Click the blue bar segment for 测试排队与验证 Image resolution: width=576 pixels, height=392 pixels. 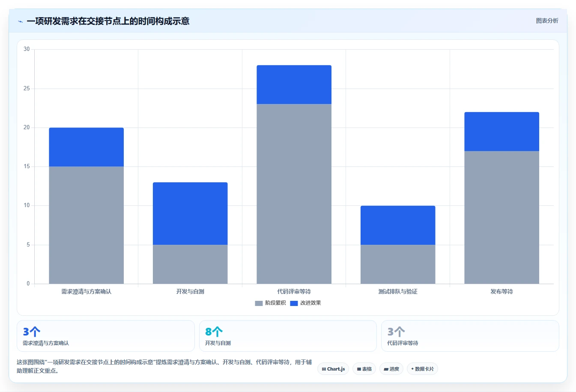[398, 225]
